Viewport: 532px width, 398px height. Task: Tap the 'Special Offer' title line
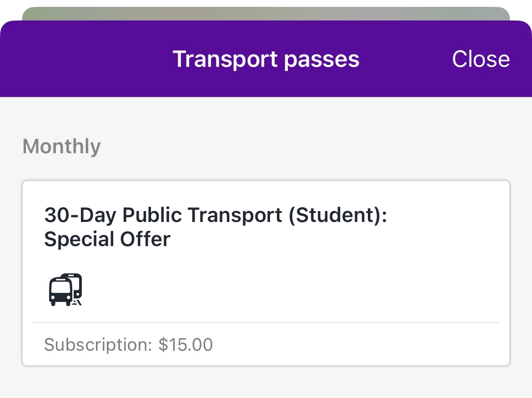(x=107, y=239)
